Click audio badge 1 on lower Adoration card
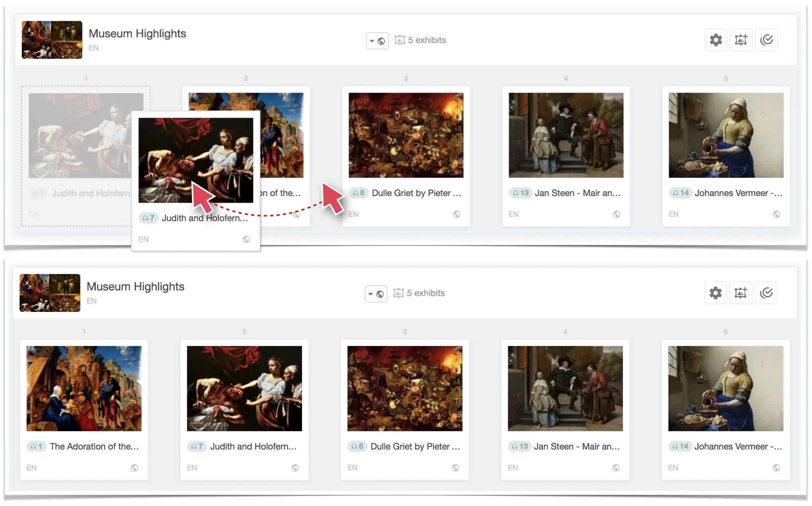Viewport: 812px width, 506px height. [36, 446]
